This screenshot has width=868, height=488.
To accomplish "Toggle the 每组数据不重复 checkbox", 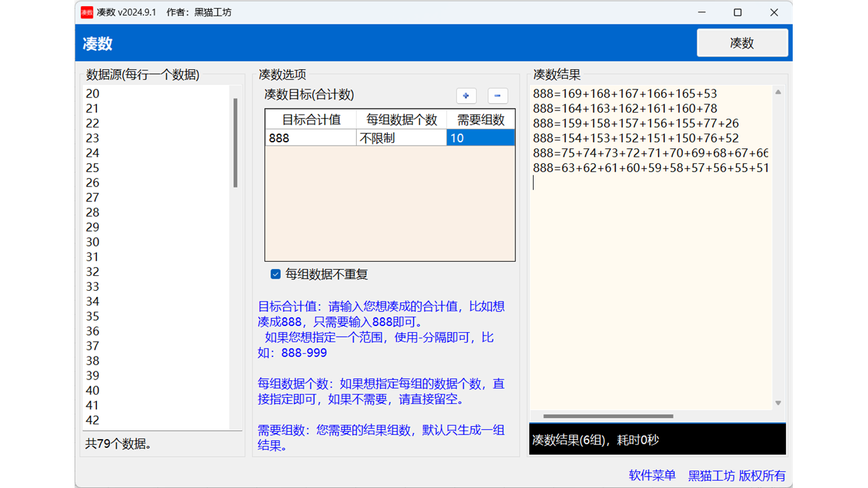I will pos(275,274).
